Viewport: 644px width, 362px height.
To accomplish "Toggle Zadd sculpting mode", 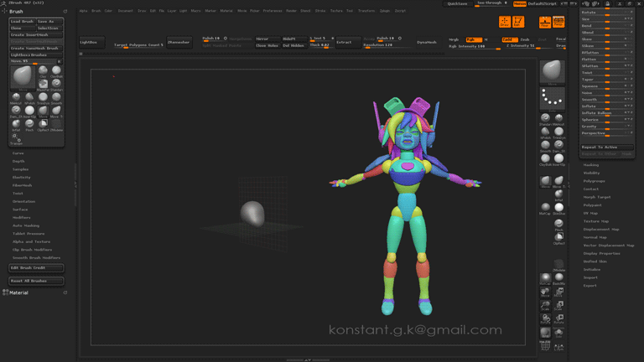I will pyautogui.click(x=509, y=39).
